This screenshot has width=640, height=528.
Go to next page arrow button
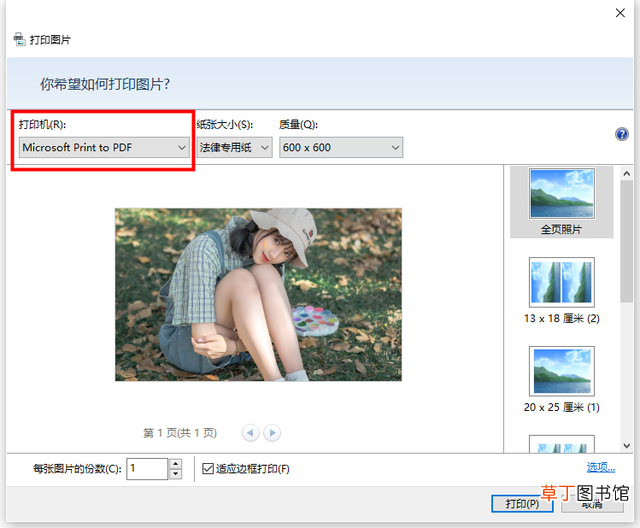pyautogui.click(x=272, y=433)
